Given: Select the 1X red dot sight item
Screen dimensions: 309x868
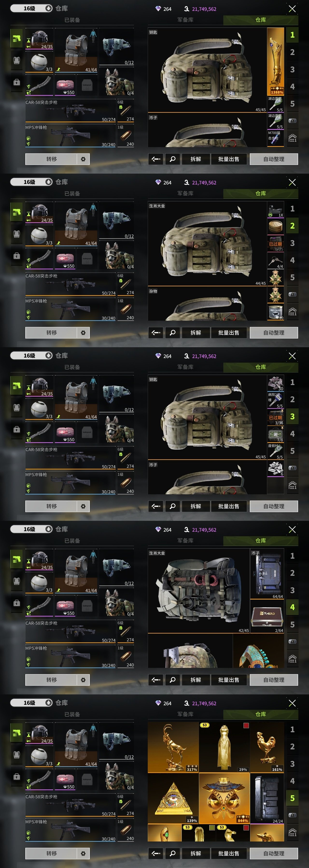Looking at the screenshot, I should [275, 210].
